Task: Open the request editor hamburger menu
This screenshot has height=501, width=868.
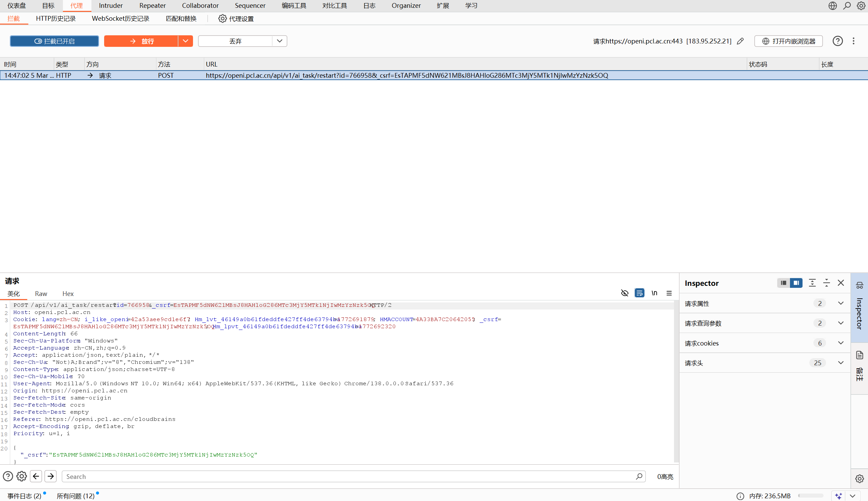Action: [x=669, y=293]
